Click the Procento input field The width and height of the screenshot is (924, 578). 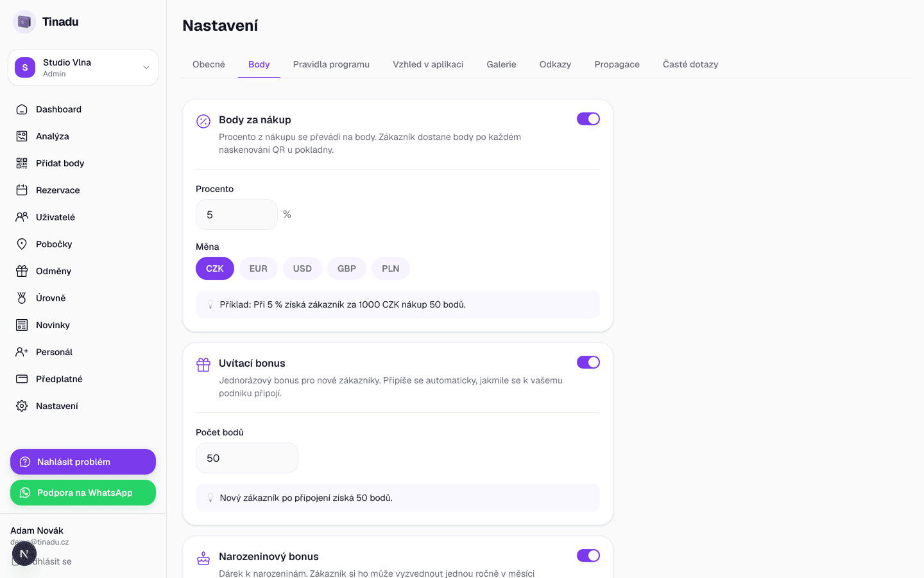click(x=237, y=215)
